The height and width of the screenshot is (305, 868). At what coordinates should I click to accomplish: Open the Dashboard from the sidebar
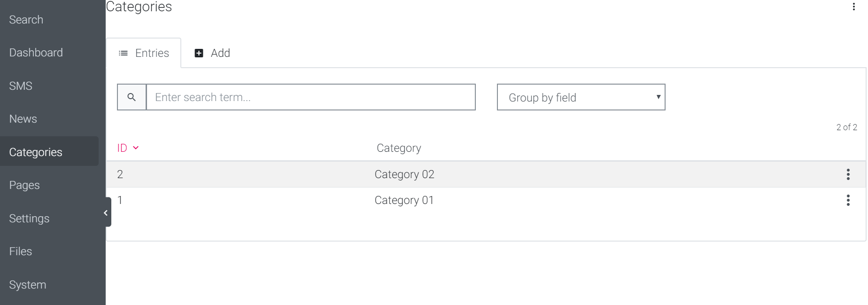(36, 52)
